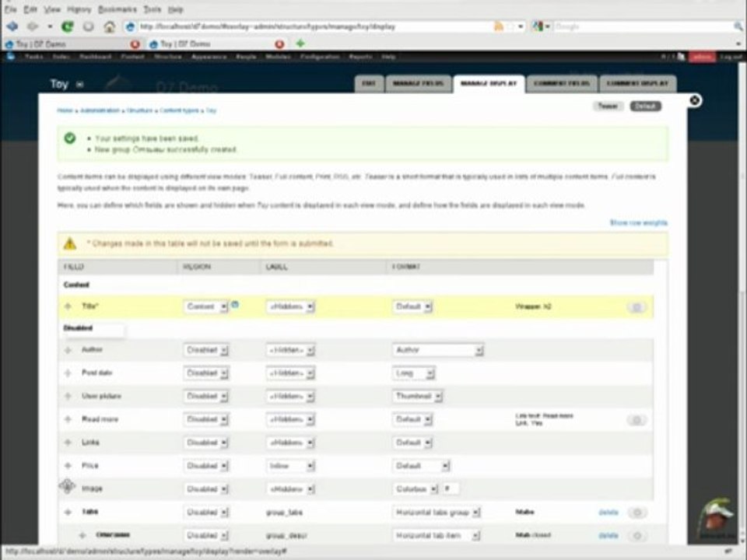This screenshot has width=747, height=560.
Task: Click the drag handle of the Title row
Action: click(68, 306)
